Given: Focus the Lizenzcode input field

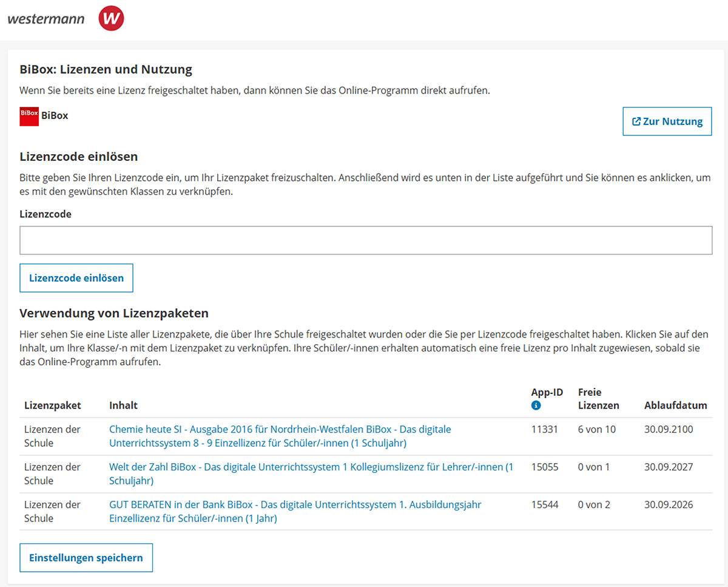Looking at the screenshot, I should [366, 240].
